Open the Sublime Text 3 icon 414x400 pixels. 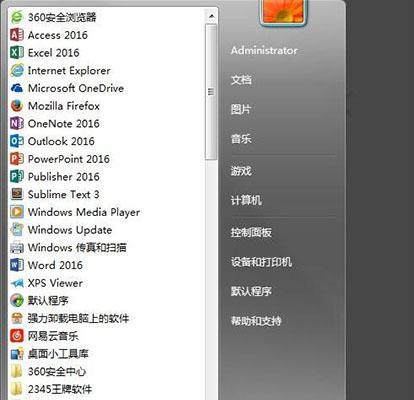[17, 194]
